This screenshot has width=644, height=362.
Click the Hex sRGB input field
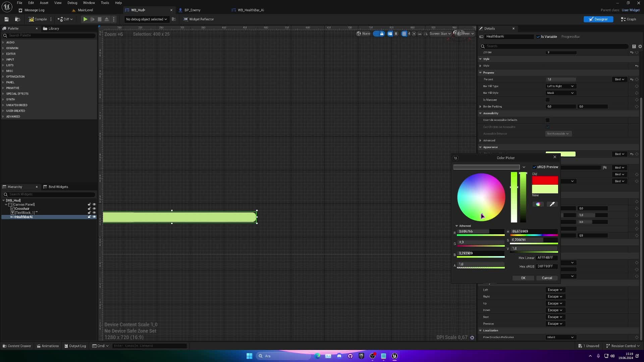tap(547, 266)
